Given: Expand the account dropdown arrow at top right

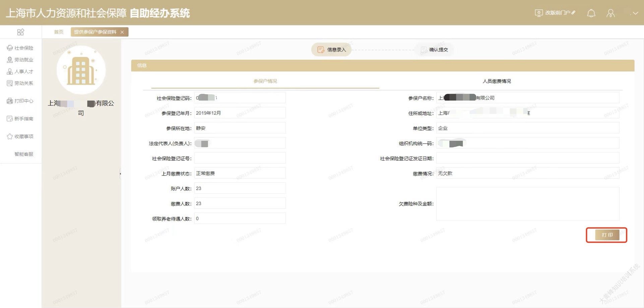Looking at the screenshot, I should (635, 13).
